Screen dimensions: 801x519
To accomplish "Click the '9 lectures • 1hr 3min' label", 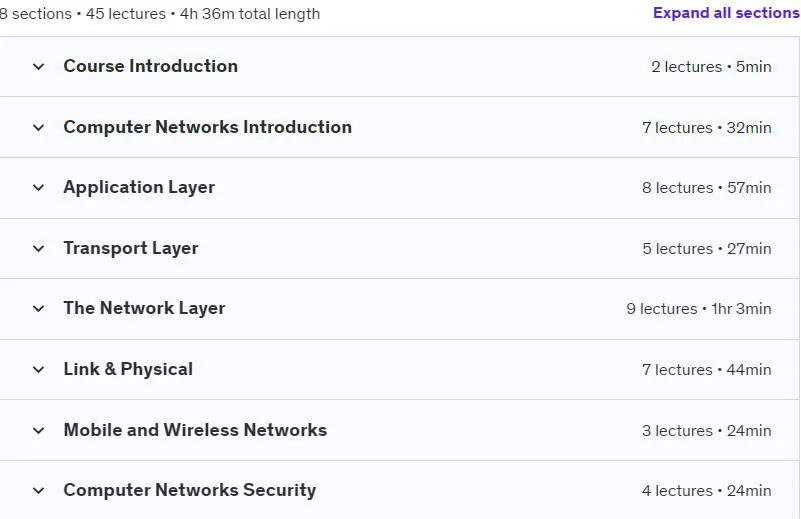I will click(699, 309).
